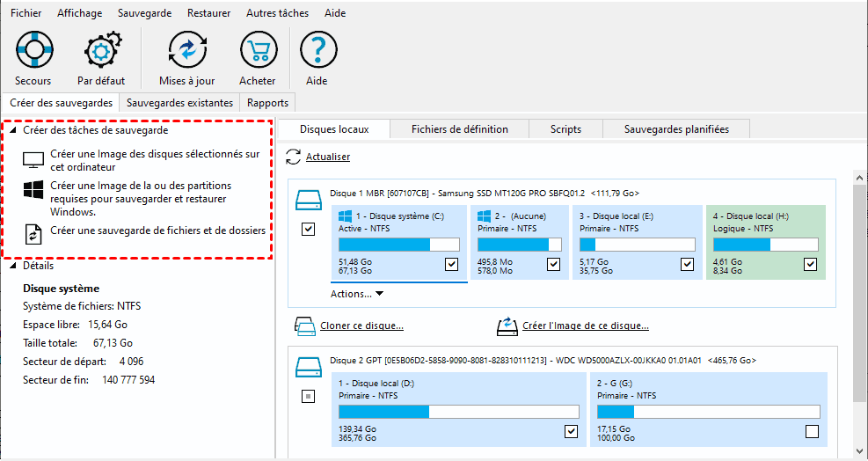Collapse the Créer des tâches de sauvegarde section
Screen dimensions: 868x461
tap(14, 130)
